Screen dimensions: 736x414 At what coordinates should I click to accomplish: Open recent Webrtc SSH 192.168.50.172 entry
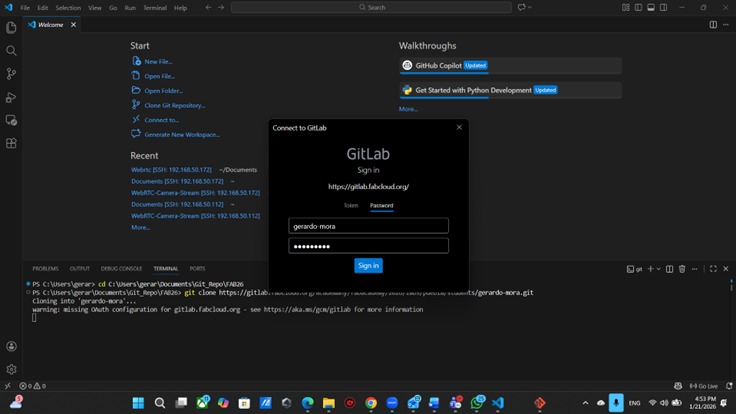click(171, 170)
